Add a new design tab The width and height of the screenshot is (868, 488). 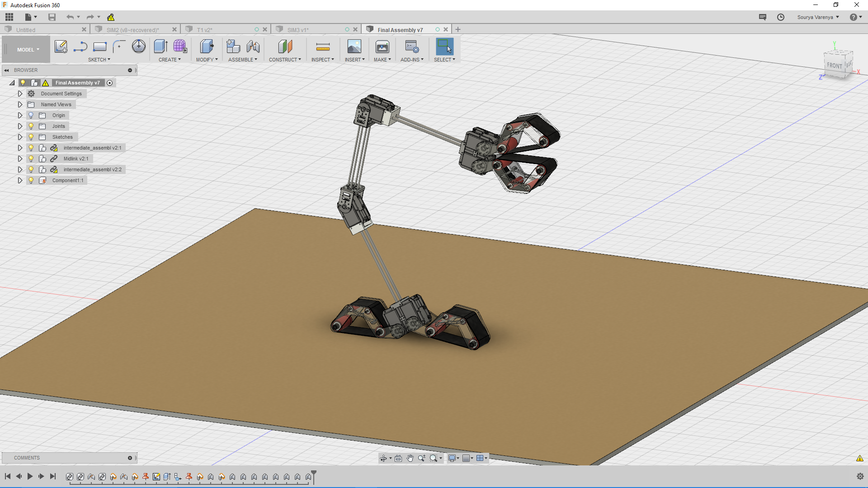(x=458, y=29)
